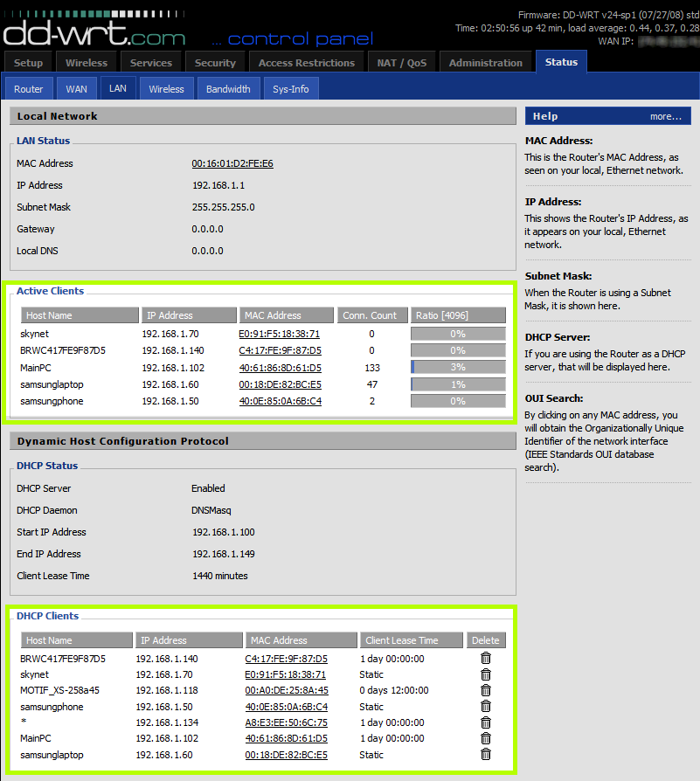Delete samsungphone's DHCP lease

click(x=486, y=706)
